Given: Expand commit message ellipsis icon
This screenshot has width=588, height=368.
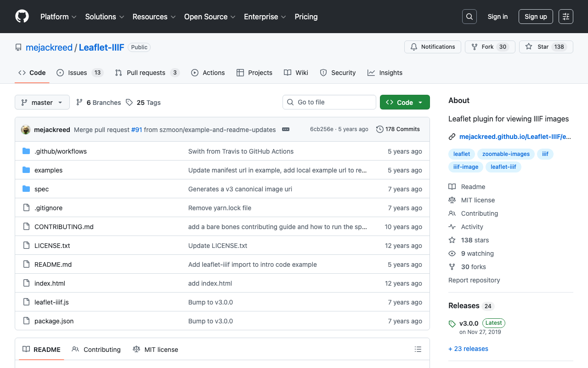Looking at the screenshot, I should tap(286, 130).
